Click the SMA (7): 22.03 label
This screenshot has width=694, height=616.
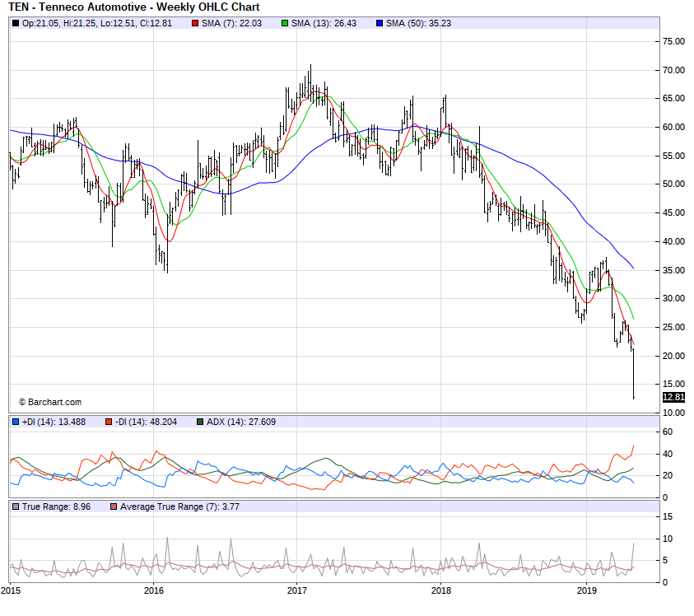(x=231, y=23)
